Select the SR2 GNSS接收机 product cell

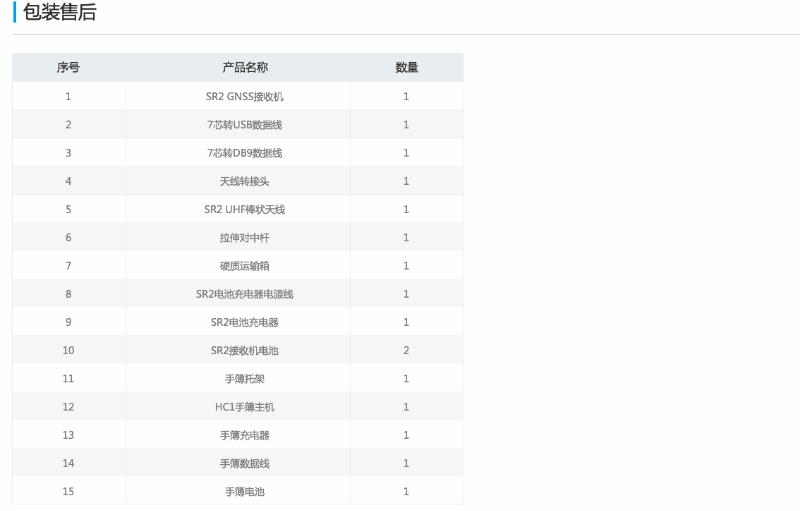(x=245, y=97)
